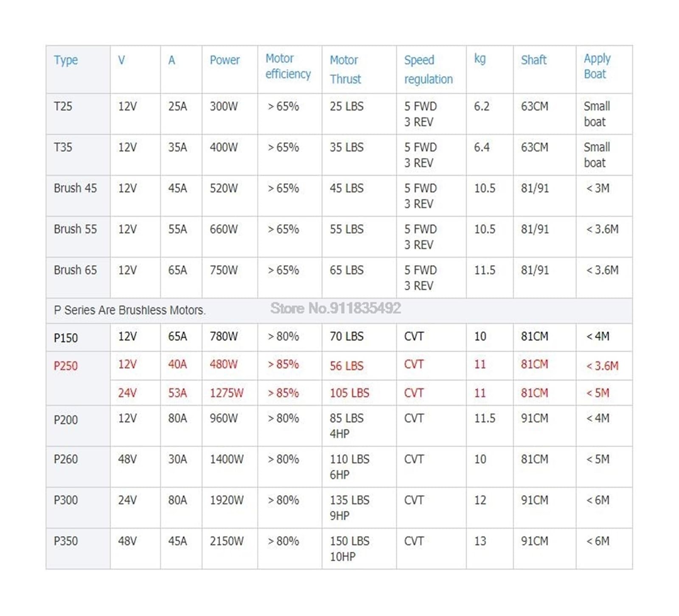Select the P350 type cell
This screenshot has height=616, width=679.
66,541
